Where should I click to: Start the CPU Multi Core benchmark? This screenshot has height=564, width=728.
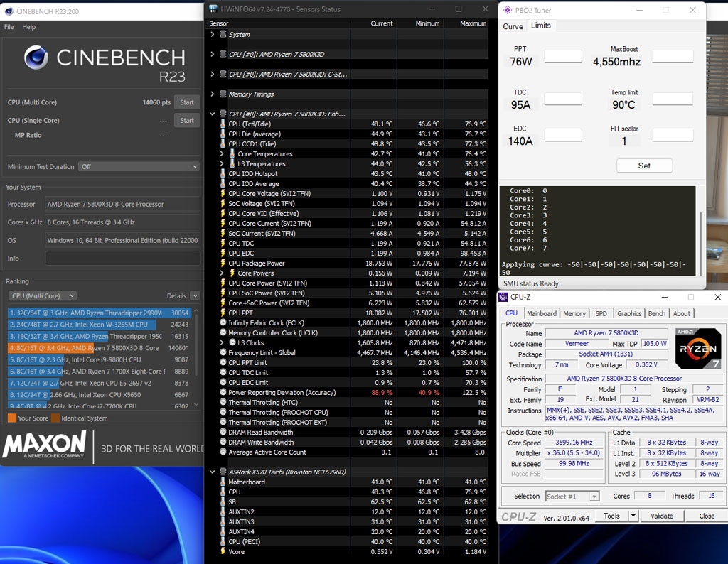tap(186, 102)
